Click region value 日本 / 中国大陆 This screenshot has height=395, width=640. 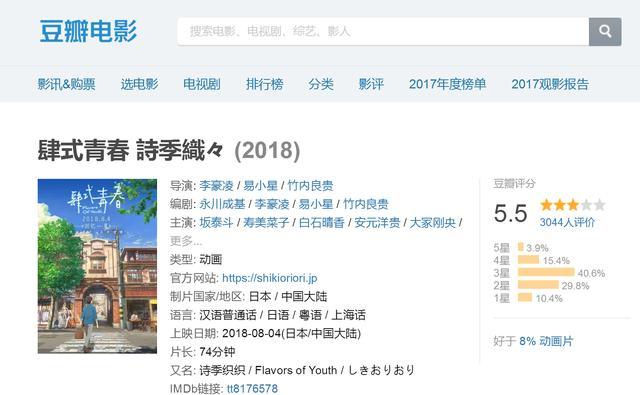click(288, 296)
